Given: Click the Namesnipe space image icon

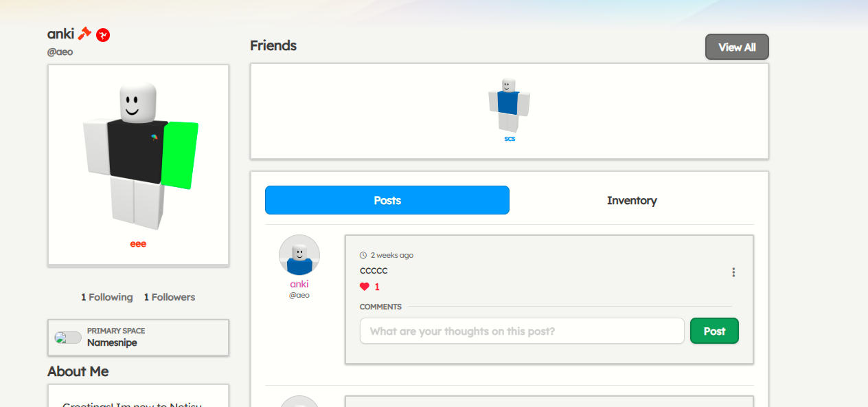Looking at the screenshot, I should click(68, 338).
